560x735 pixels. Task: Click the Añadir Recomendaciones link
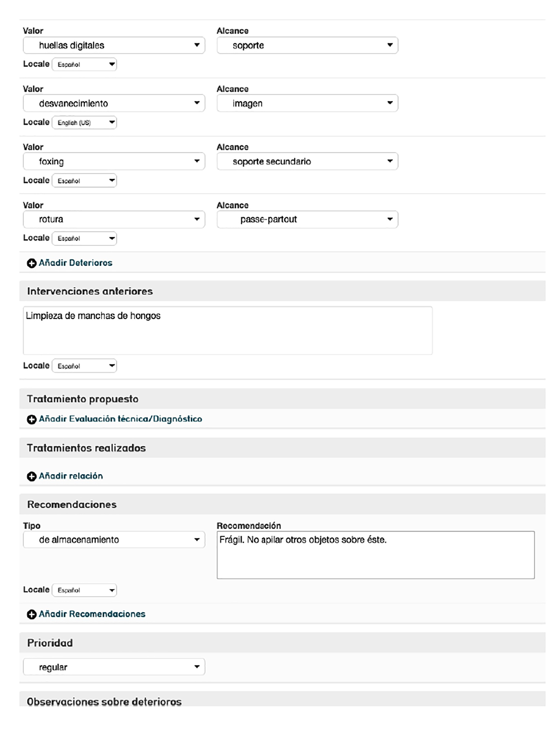(92, 614)
